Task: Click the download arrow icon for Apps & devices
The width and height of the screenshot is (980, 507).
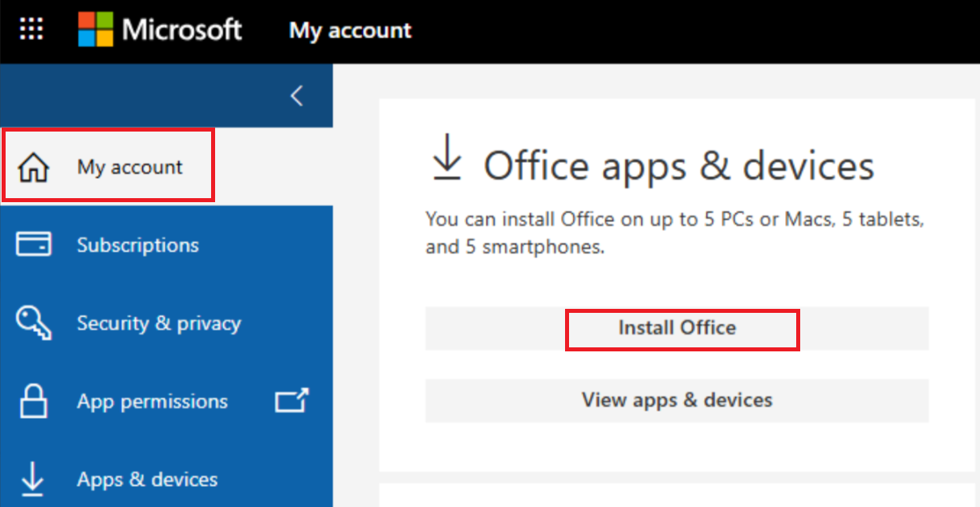Action: 33,479
